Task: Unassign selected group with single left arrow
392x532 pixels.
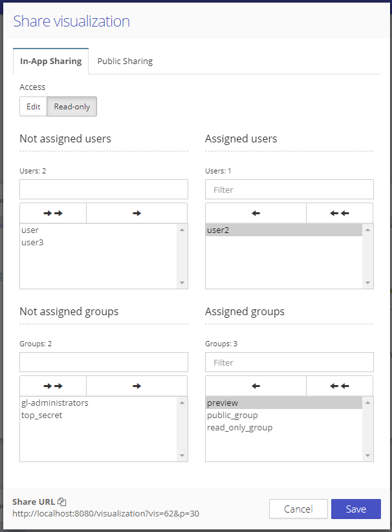Action: coord(256,386)
